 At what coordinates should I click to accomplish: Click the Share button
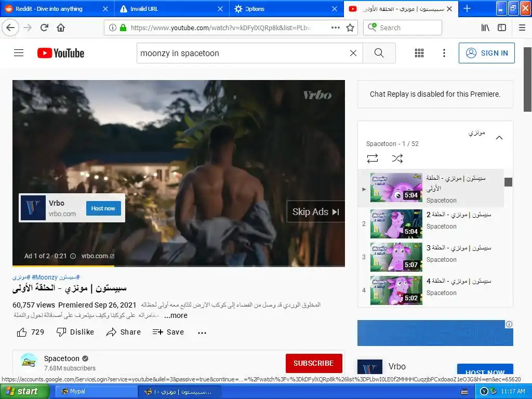[x=124, y=332]
